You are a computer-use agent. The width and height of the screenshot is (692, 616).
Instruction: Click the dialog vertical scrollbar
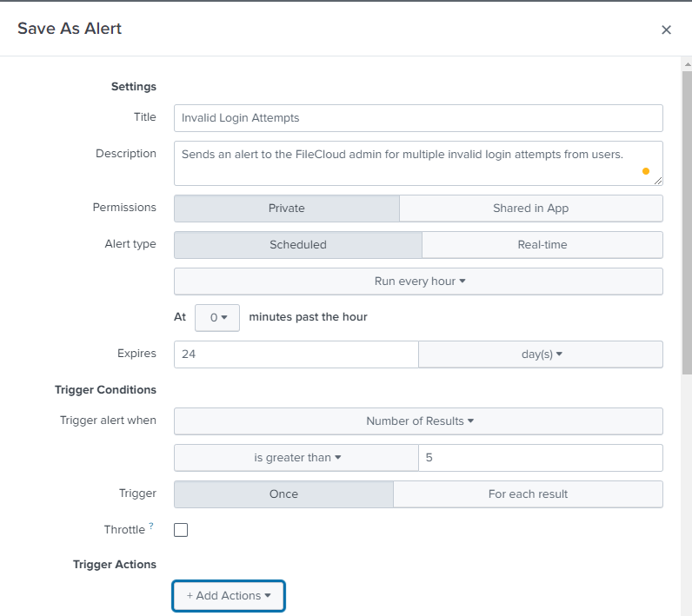click(686, 217)
